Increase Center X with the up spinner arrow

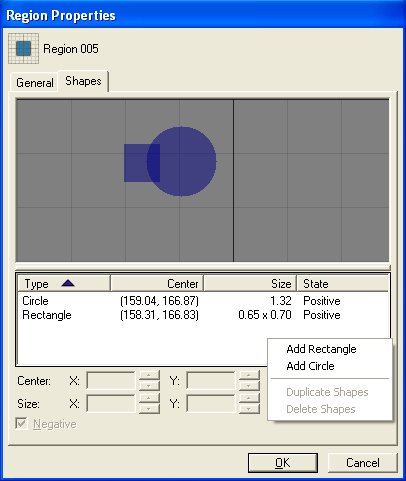coord(149,375)
